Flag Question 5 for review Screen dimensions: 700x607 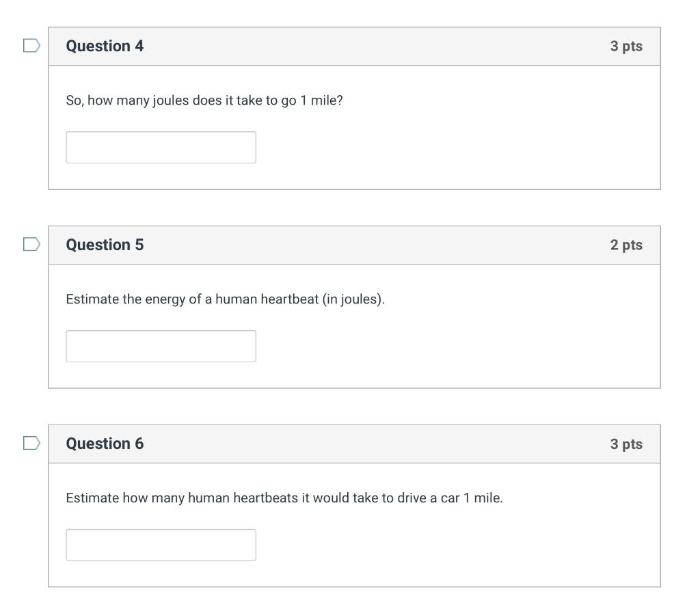coord(31,245)
